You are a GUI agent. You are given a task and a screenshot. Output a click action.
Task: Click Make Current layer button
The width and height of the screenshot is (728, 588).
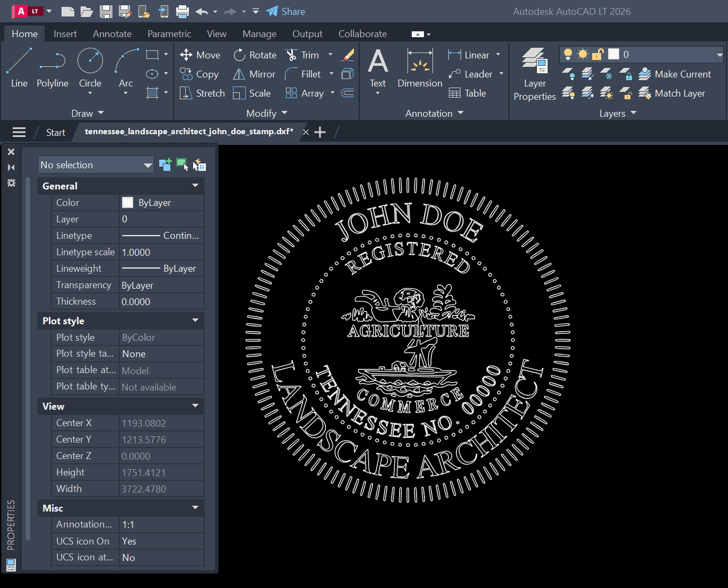[x=675, y=74]
